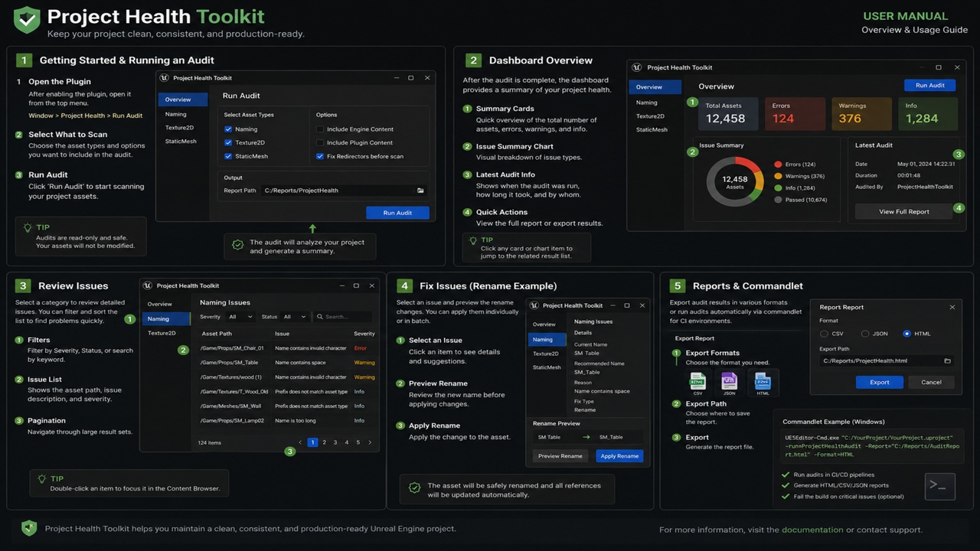Select the HTML format radio button
This screenshot has width=980, height=551.
(907, 334)
